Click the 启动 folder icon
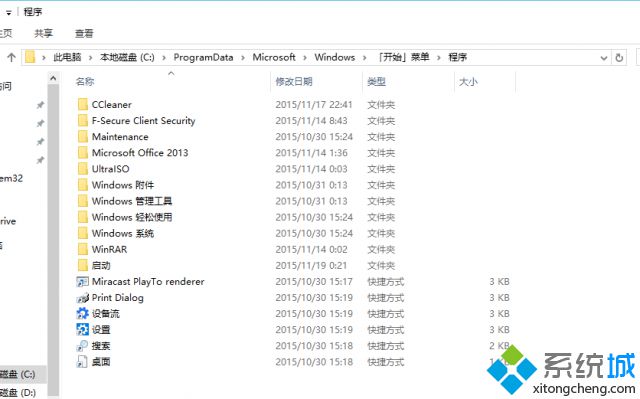Image resolution: width=640 pixels, height=399 pixels. coord(82,265)
